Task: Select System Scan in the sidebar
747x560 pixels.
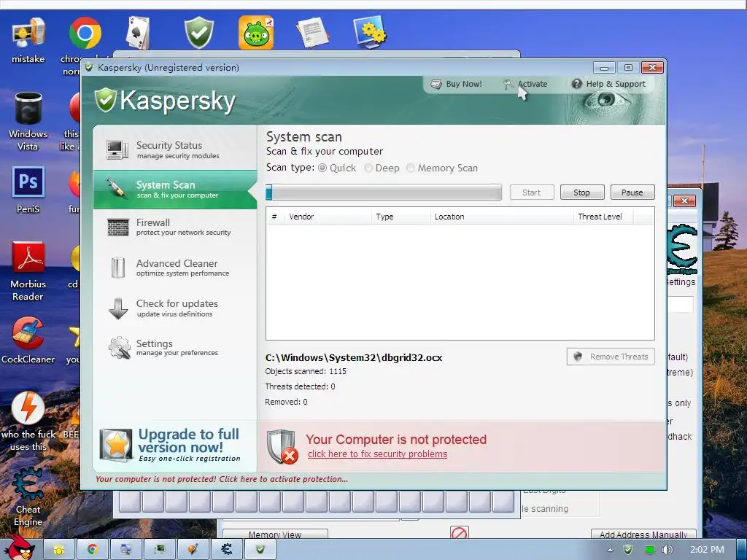Action: pos(175,190)
